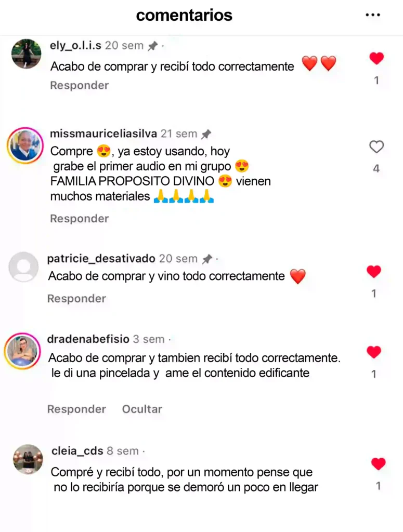Unlike patricie_desativado comment heart
403x532 pixels.
(374, 271)
